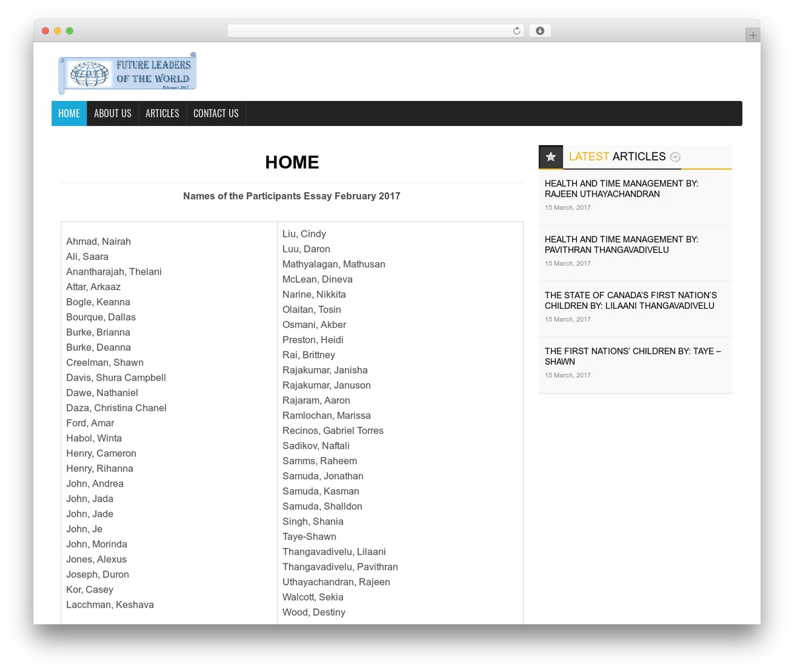Go to the Articles menu item
The image size is (794, 672).
click(x=163, y=113)
